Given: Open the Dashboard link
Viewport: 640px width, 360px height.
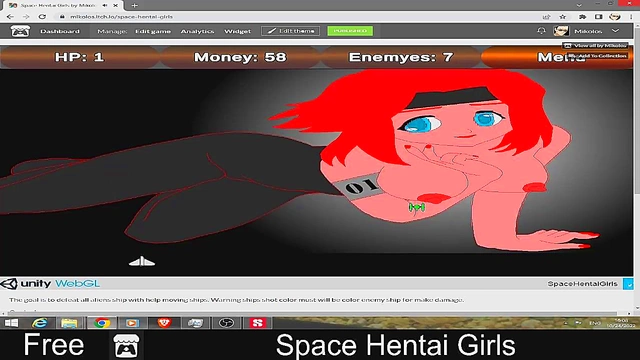Looking at the screenshot, I should 60,31.
